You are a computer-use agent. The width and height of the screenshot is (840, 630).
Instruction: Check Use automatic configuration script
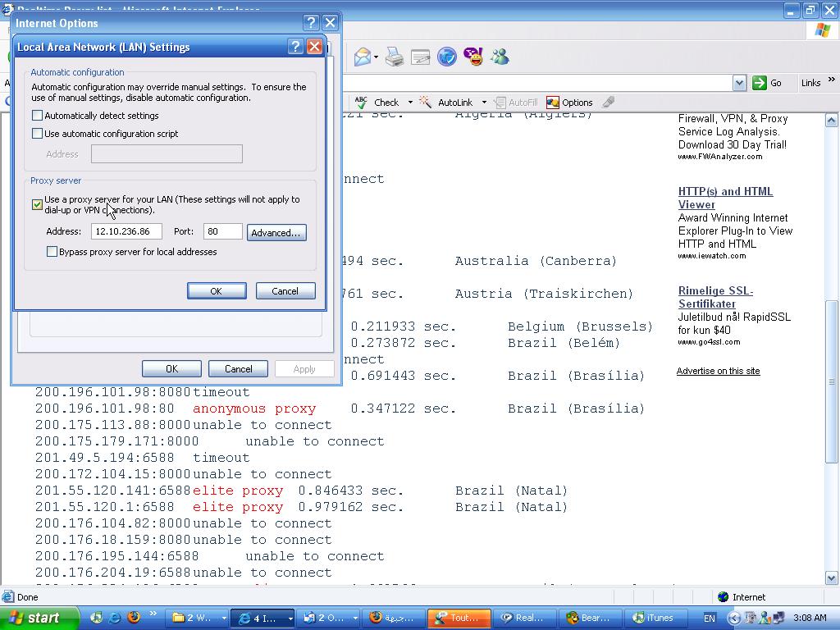tap(38, 134)
